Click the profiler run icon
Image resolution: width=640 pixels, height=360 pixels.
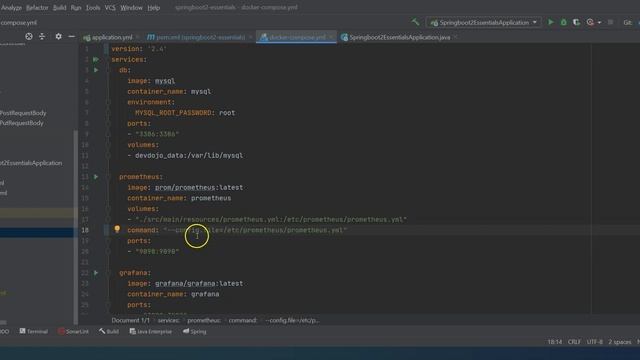coord(590,22)
